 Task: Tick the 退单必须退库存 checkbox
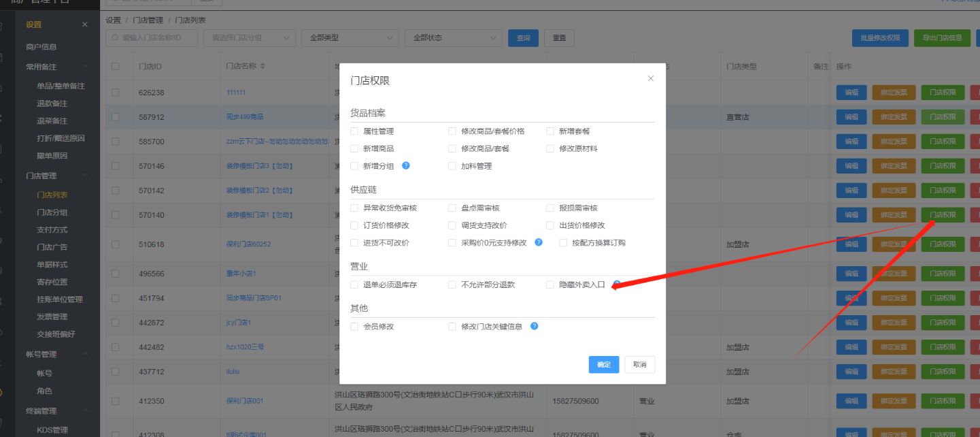point(354,285)
